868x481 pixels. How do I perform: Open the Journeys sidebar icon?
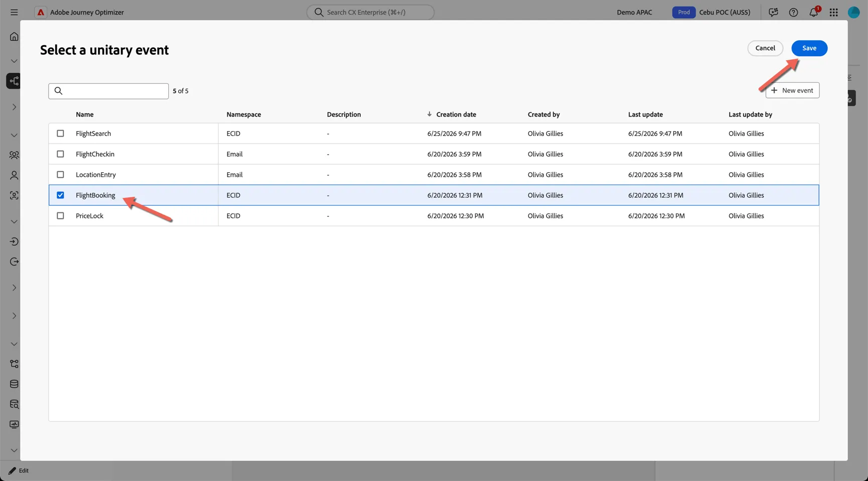tap(14, 81)
